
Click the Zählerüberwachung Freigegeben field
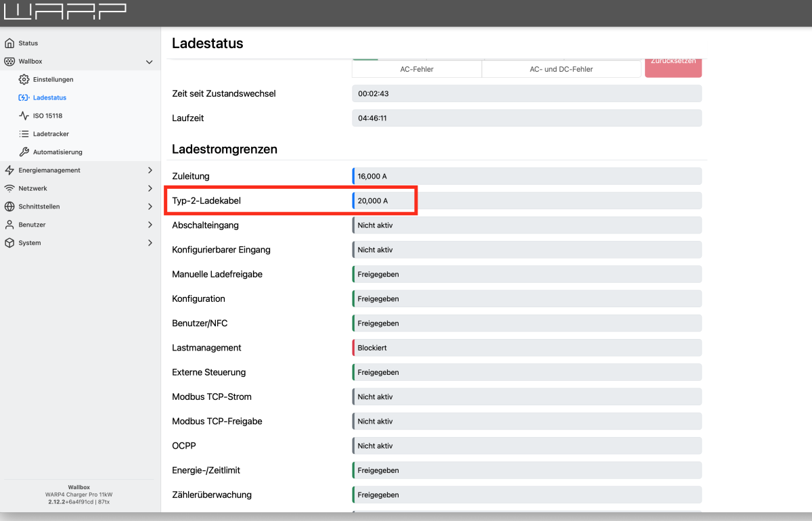(x=526, y=495)
